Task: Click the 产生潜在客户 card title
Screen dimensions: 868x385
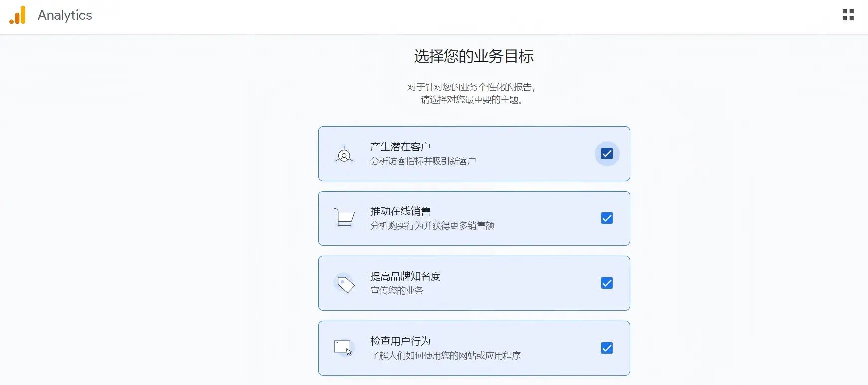Action: [400, 147]
